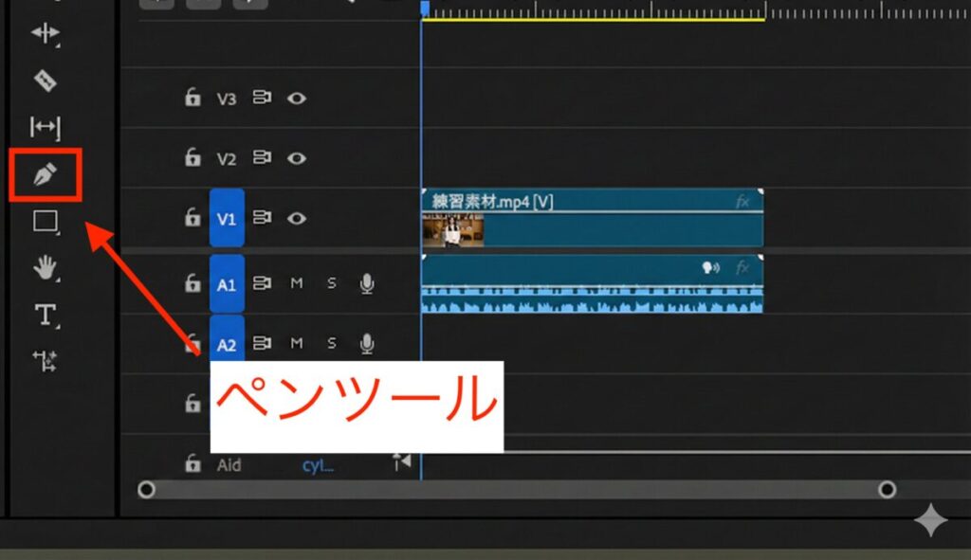Lock the V3 video track

192,98
